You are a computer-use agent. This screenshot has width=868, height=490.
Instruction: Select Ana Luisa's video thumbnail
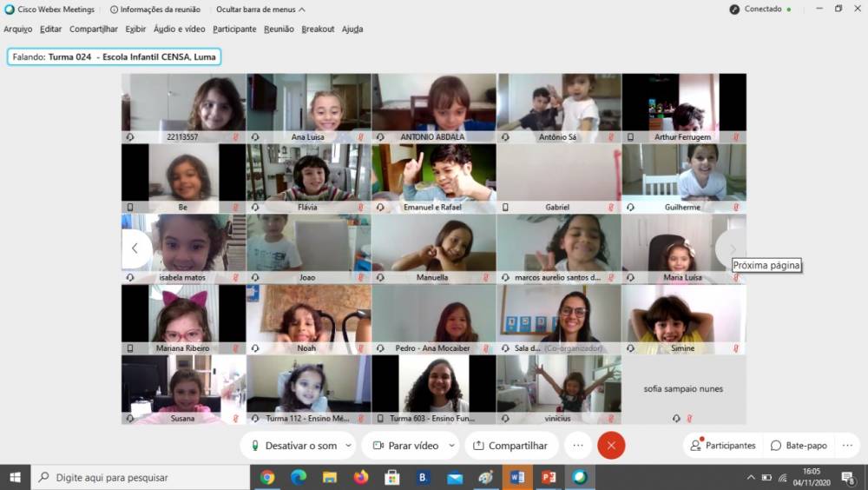coord(308,104)
